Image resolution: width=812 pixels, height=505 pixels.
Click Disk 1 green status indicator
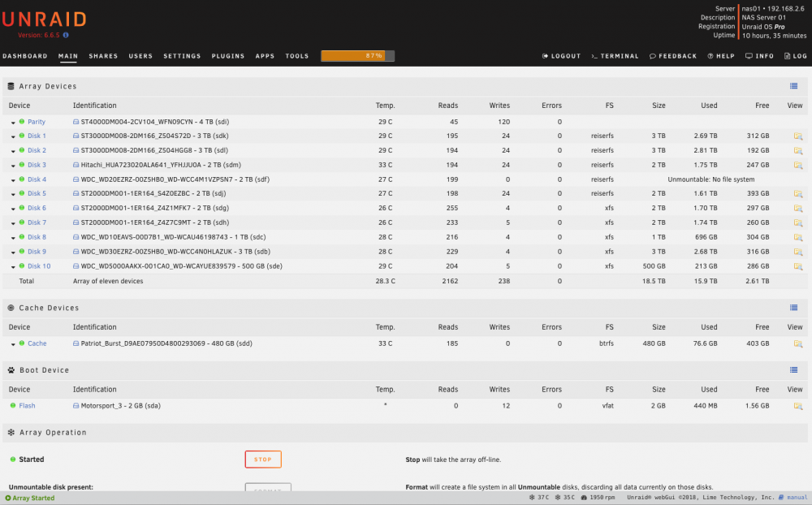[22, 136]
